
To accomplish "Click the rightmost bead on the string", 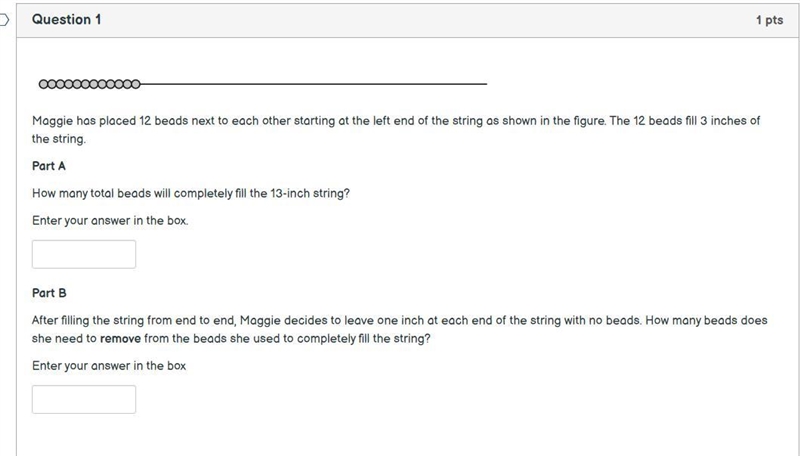I will coord(136,84).
